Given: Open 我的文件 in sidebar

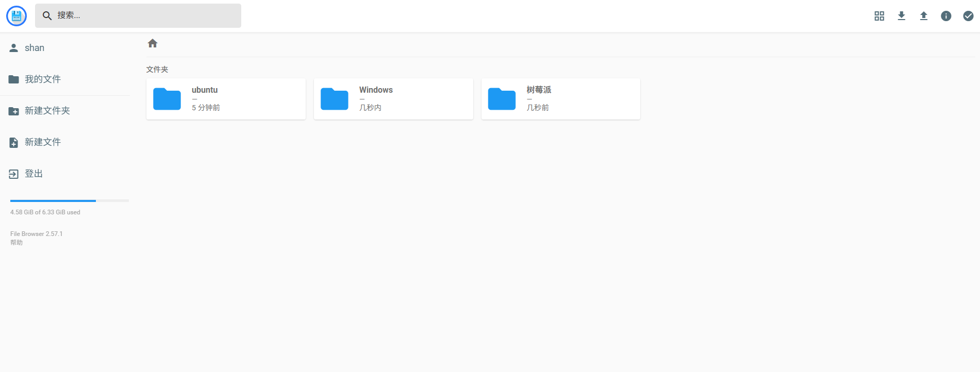Looking at the screenshot, I should click(x=42, y=79).
